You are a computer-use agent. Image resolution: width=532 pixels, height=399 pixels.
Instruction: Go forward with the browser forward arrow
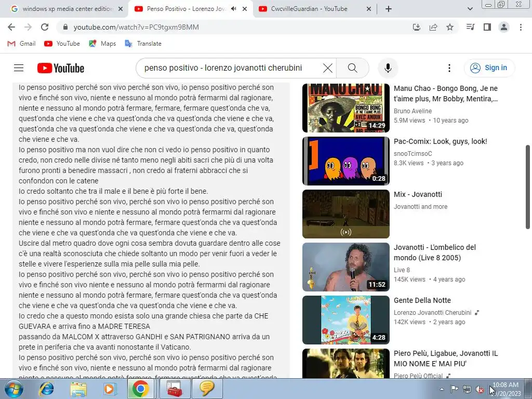(x=28, y=27)
